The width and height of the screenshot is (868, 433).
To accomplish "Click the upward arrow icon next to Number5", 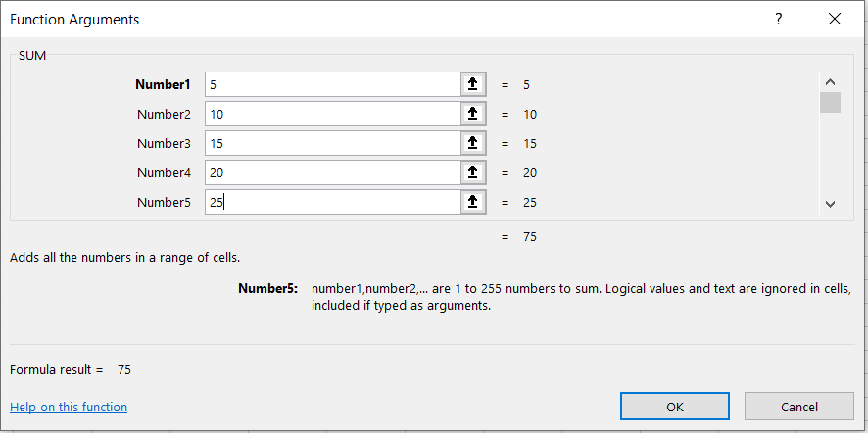I will pyautogui.click(x=473, y=202).
